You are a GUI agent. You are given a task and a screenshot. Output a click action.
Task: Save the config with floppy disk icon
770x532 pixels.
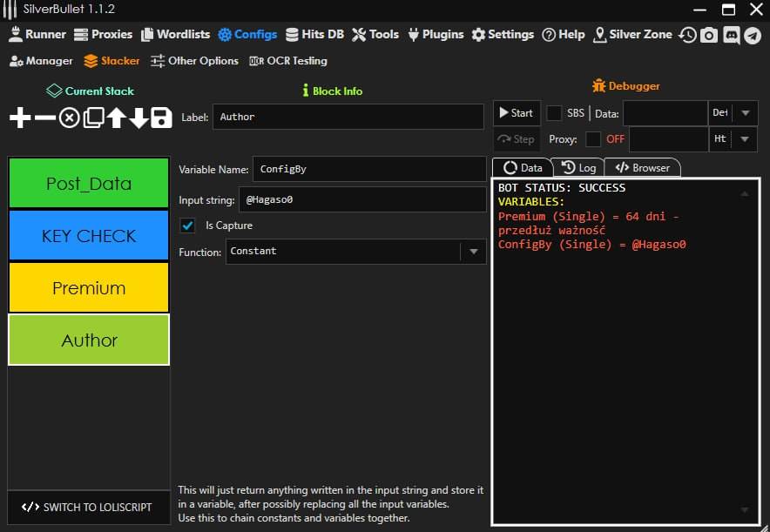coord(161,118)
